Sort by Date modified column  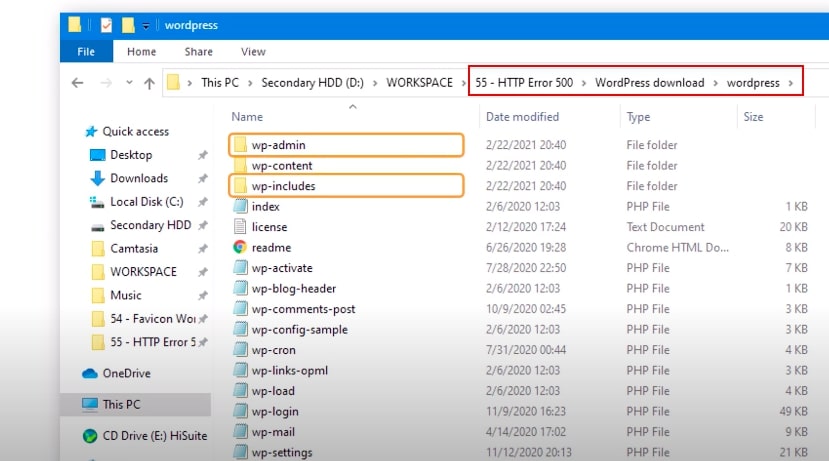pos(522,117)
